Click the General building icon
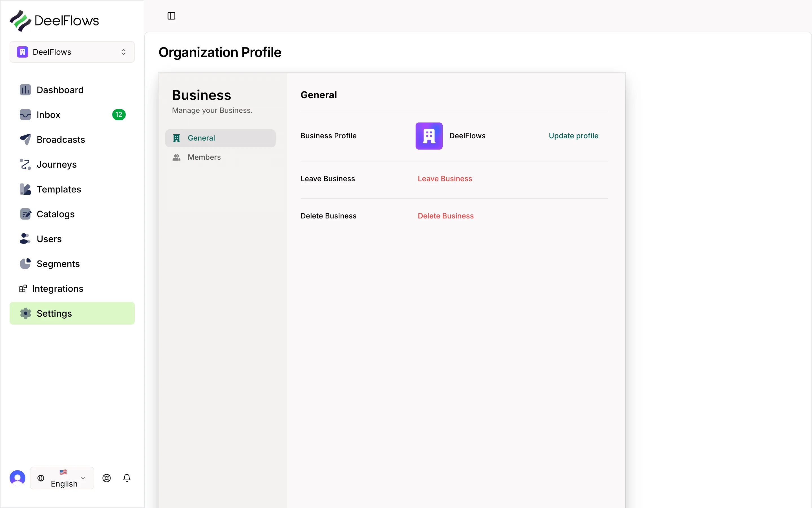 click(176, 138)
